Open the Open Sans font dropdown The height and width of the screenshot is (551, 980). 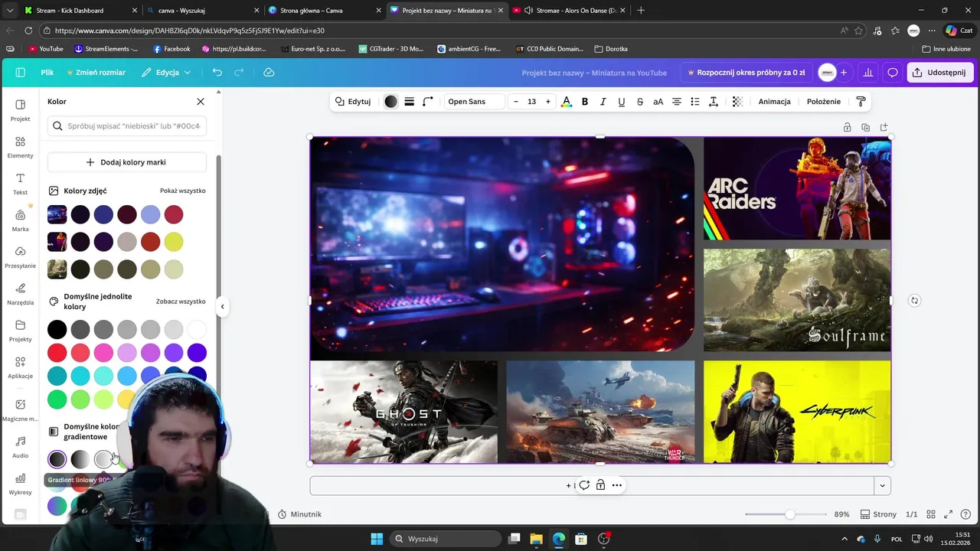(x=474, y=102)
